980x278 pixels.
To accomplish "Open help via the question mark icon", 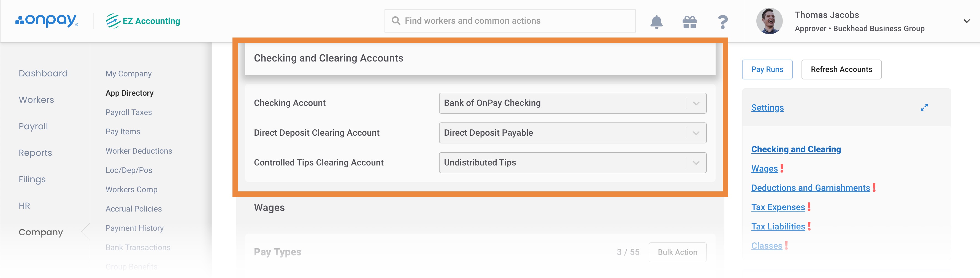I will coord(722,22).
